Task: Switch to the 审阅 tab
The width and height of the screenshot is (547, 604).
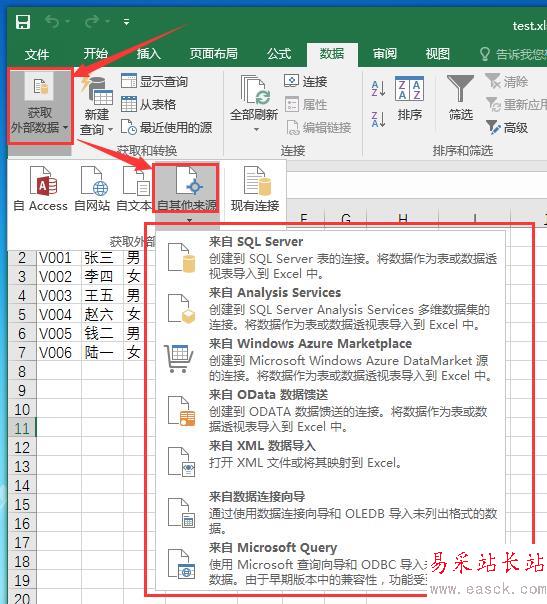Action: 384,54
